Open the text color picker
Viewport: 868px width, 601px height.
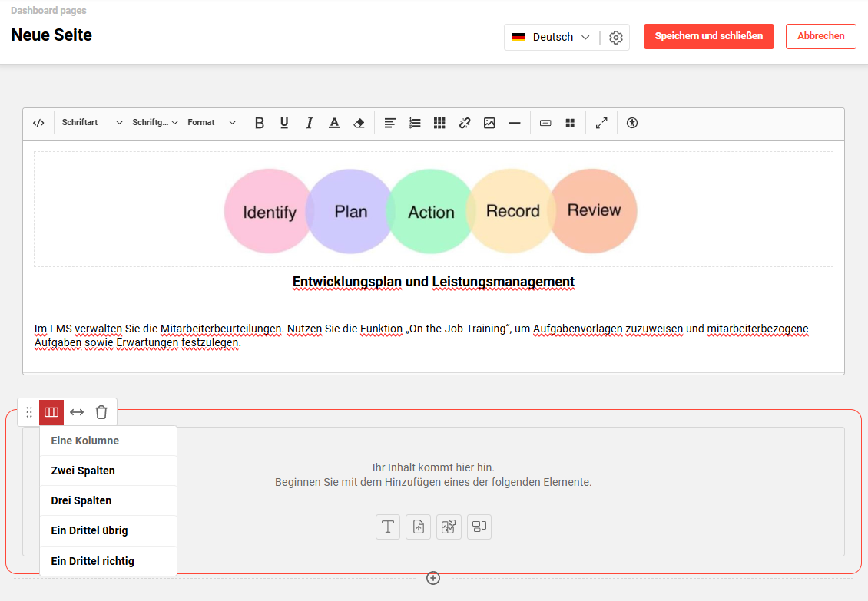[334, 122]
